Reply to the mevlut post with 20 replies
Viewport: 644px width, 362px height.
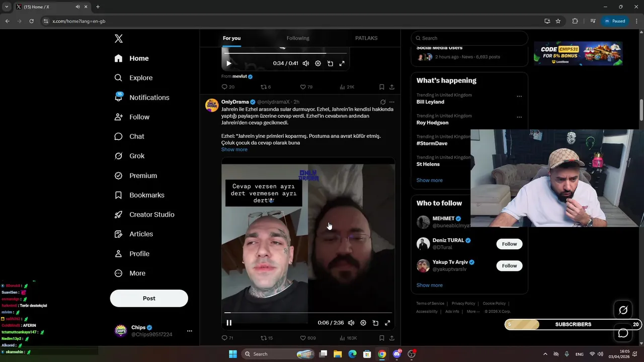(x=228, y=87)
